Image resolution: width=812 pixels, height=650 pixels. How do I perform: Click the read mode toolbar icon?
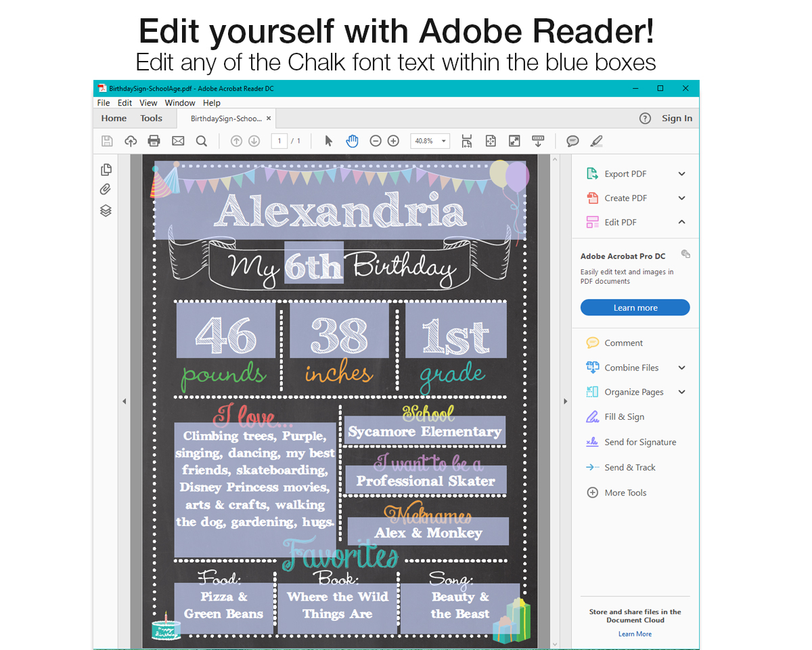tap(538, 141)
